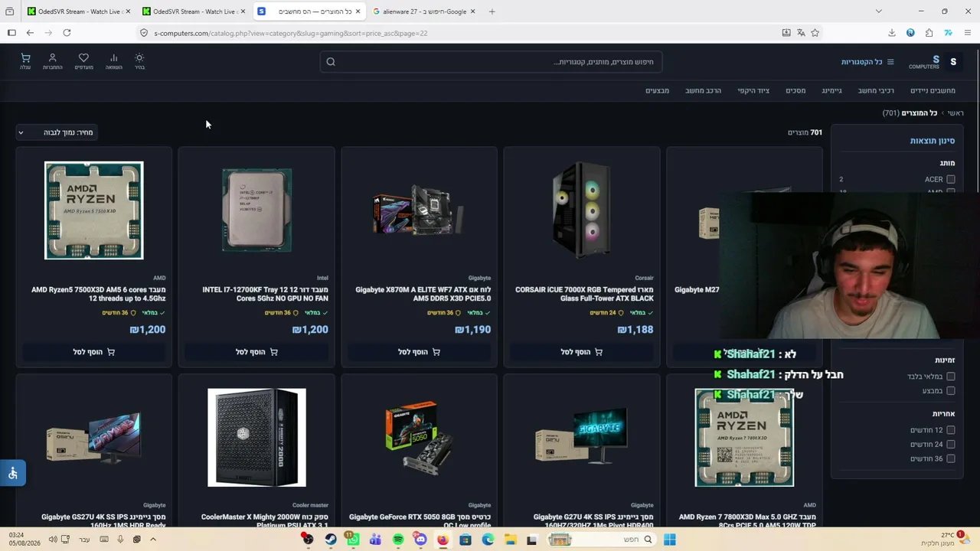Add Intel i7-12700KF to cart
The height and width of the screenshot is (551, 980).
pyautogui.click(x=256, y=352)
